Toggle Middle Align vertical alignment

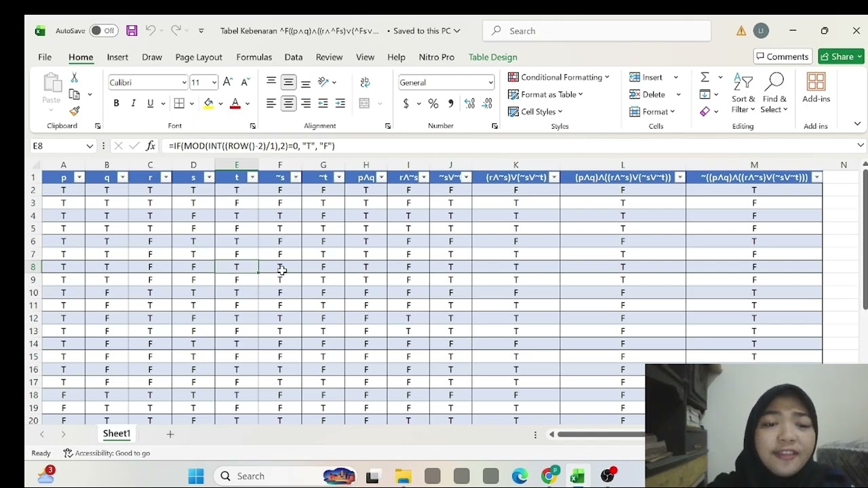[x=288, y=82]
